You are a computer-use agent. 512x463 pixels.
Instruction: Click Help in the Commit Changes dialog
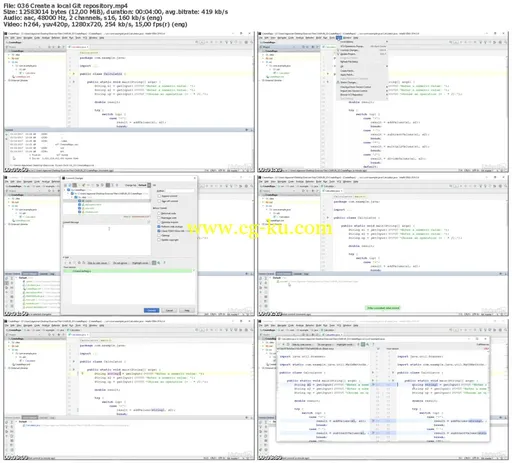tap(187, 310)
